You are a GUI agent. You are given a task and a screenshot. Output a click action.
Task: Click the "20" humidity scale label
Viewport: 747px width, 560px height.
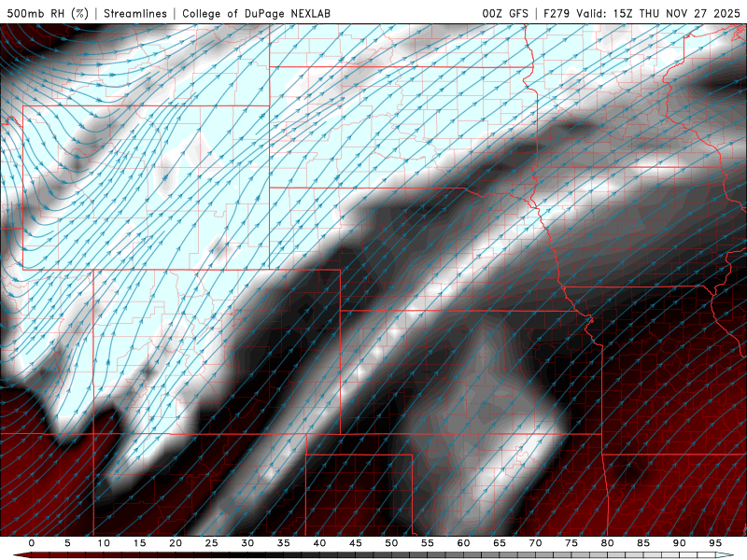(x=176, y=543)
